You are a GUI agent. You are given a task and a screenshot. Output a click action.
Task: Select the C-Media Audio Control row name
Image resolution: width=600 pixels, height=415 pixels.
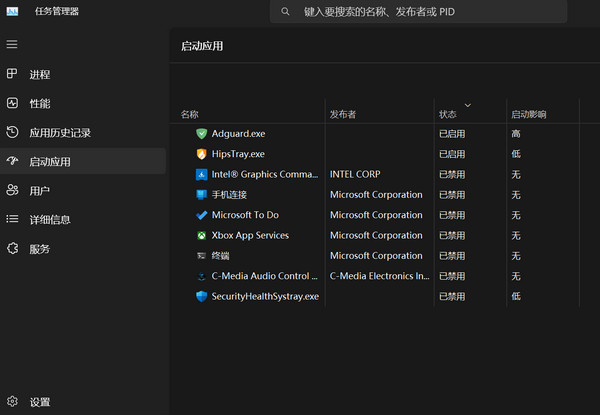tap(265, 276)
